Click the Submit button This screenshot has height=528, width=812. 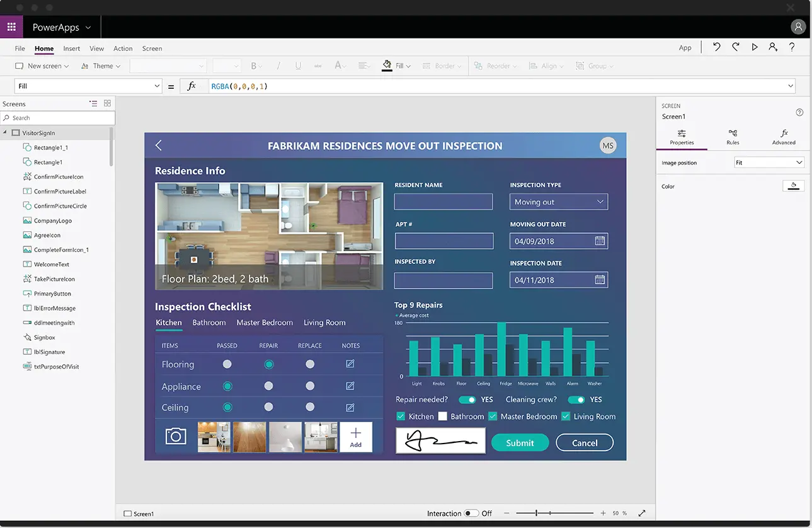pos(520,443)
